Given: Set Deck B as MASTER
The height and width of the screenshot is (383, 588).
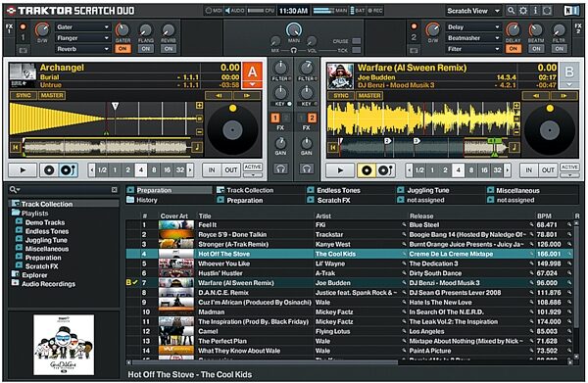Looking at the screenshot, I should point(369,96).
